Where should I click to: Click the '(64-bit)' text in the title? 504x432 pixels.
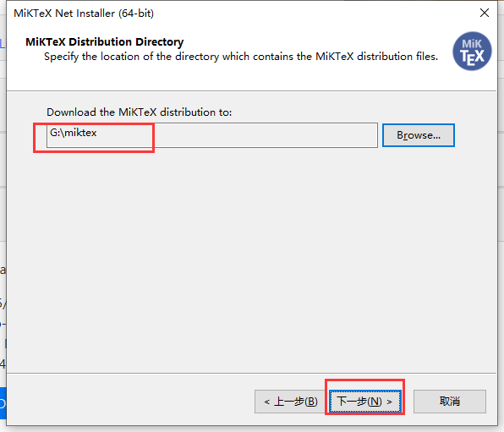tap(136, 14)
